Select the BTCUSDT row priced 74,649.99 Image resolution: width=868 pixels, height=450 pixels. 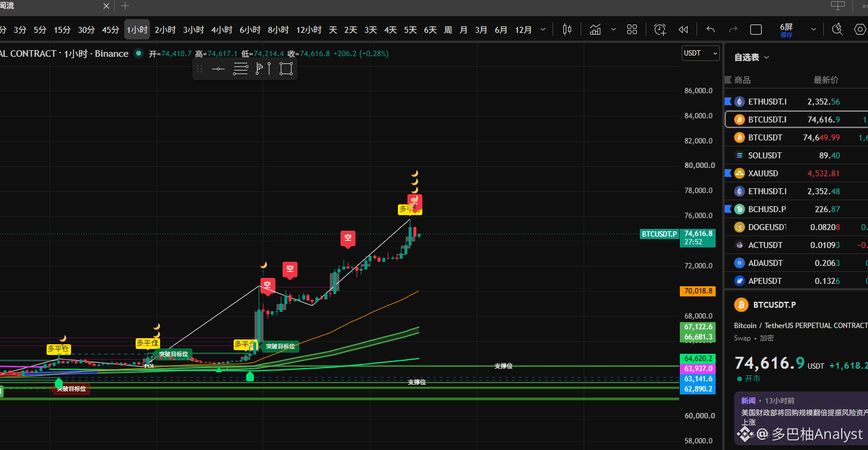[x=796, y=137]
